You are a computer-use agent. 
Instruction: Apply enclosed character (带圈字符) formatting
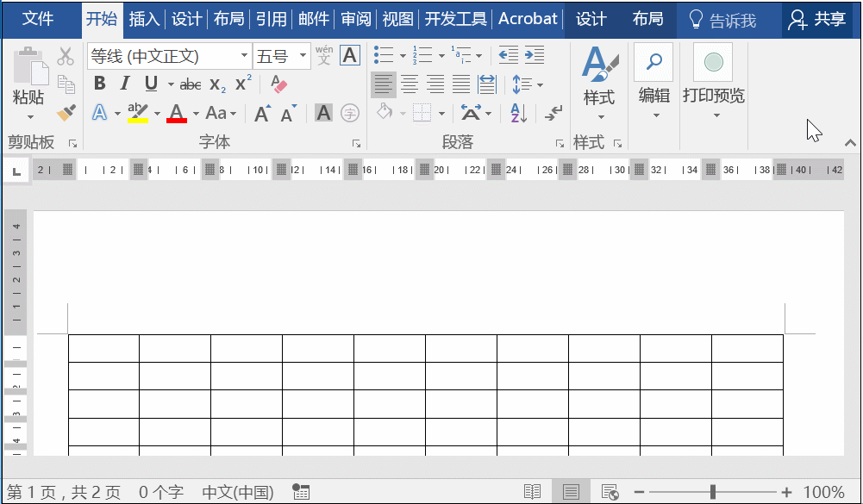[x=349, y=113]
